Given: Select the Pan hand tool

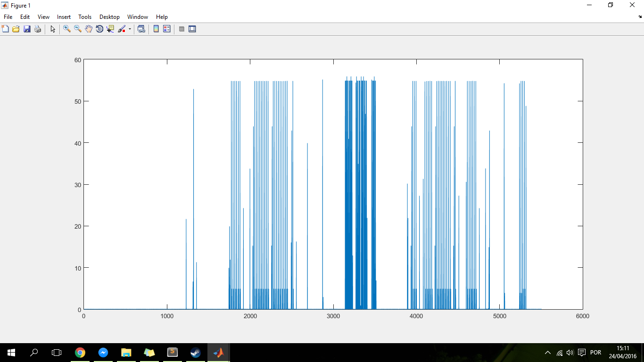Looking at the screenshot, I should (89, 29).
